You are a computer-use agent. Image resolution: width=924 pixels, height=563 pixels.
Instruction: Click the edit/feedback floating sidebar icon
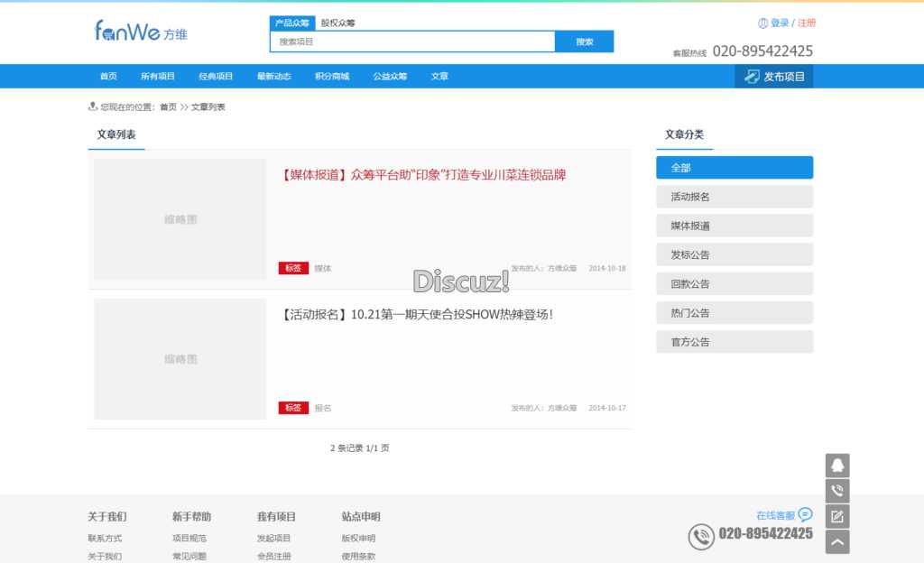point(837,516)
